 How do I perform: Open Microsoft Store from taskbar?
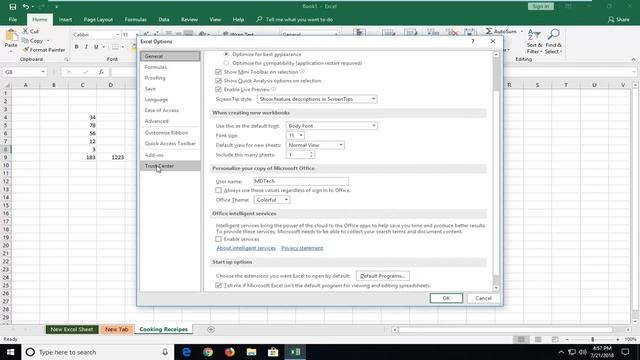pos(273,352)
